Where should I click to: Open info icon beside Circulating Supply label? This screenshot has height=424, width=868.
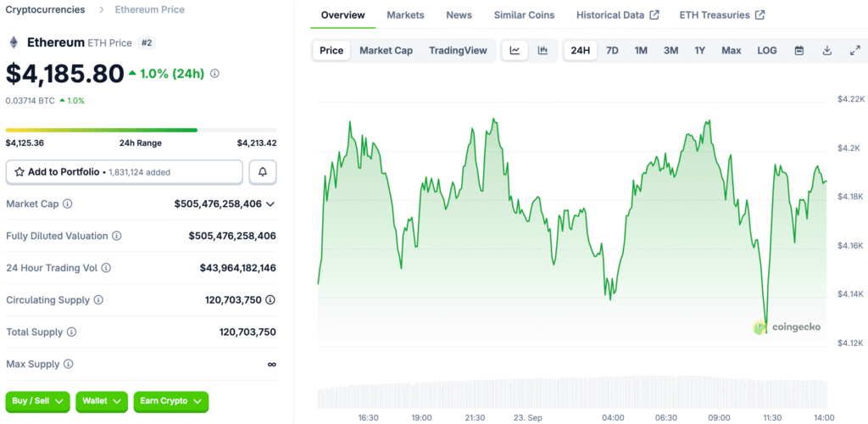click(x=98, y=300)
